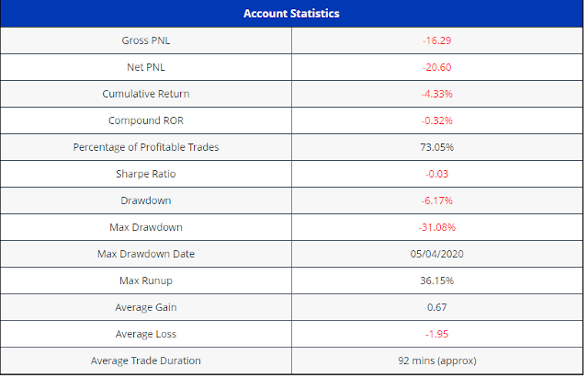Click the 73.05% profitable trades value
The height and width of the screenshot is (378, 588).
[x=436, y=147]
